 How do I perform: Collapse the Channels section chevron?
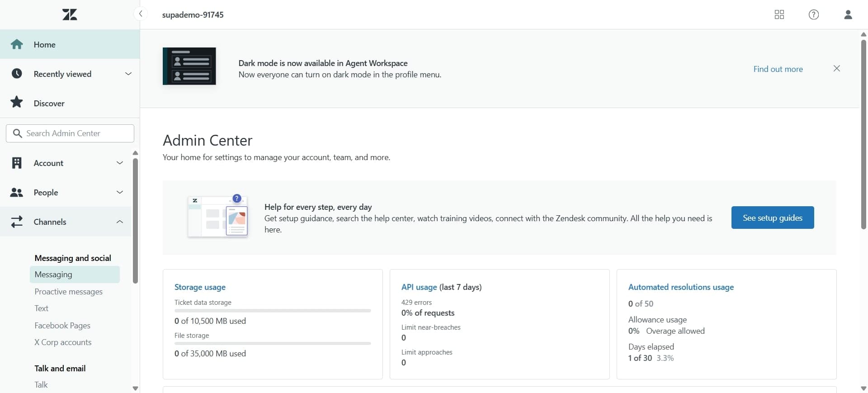(120, 222)
